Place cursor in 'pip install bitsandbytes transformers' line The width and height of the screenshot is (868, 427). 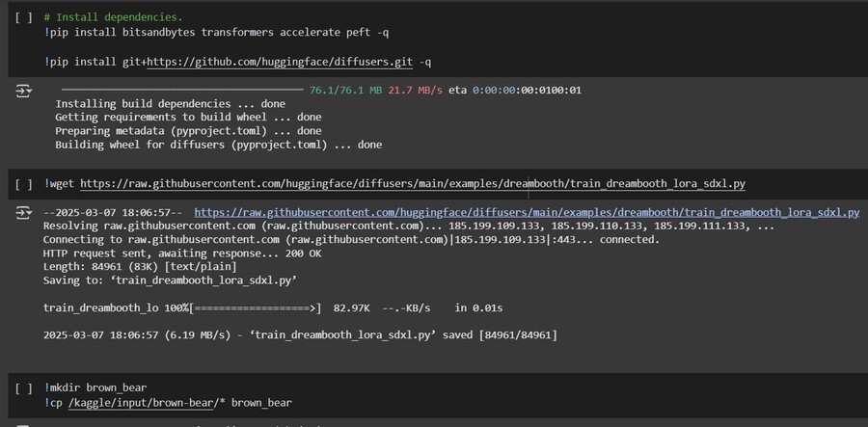pos(216,32)
